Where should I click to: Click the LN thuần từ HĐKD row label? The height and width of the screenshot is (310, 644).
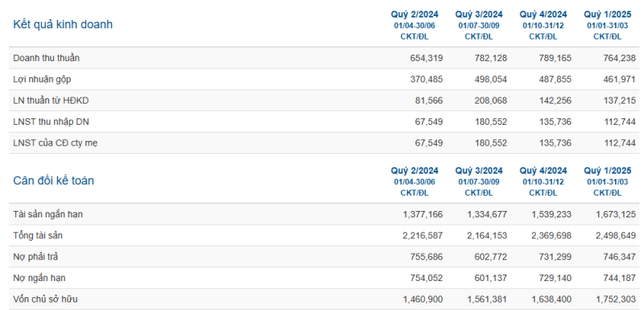pyautogui.click(x=51, y=101)
